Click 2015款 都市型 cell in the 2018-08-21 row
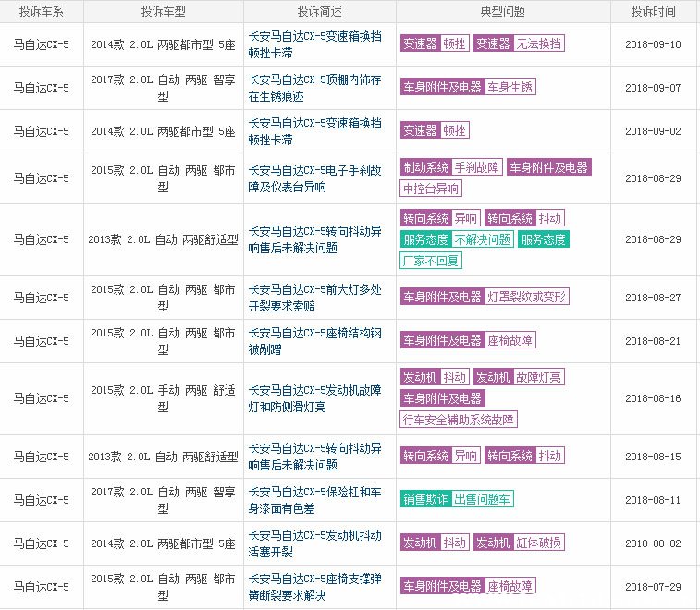This screenshot has width=700, height=610. (x=163, y=341)
